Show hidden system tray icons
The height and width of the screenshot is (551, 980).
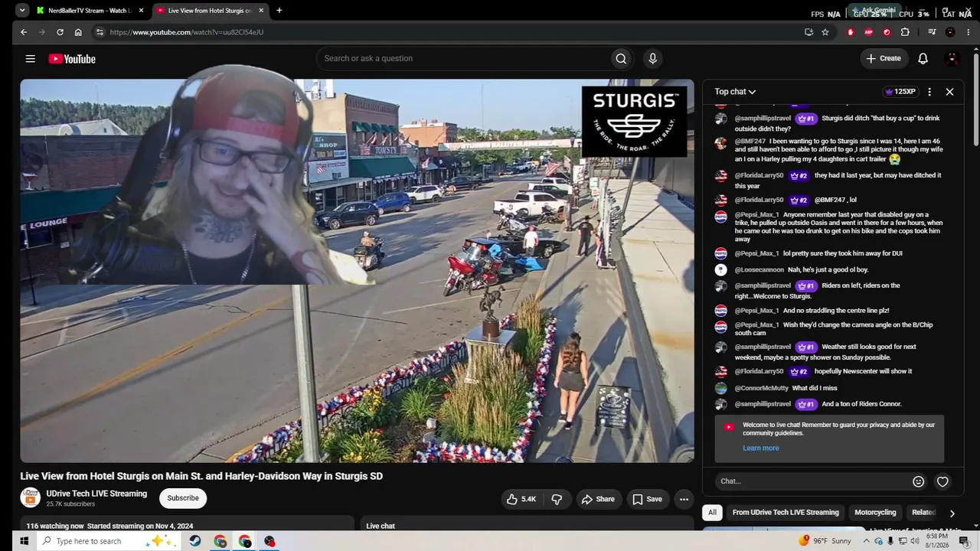867,541
